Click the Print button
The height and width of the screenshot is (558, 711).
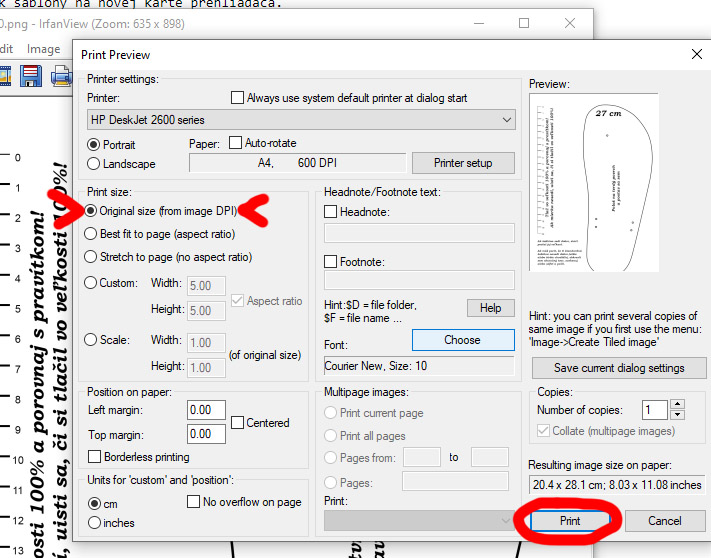tap(570, 521)
